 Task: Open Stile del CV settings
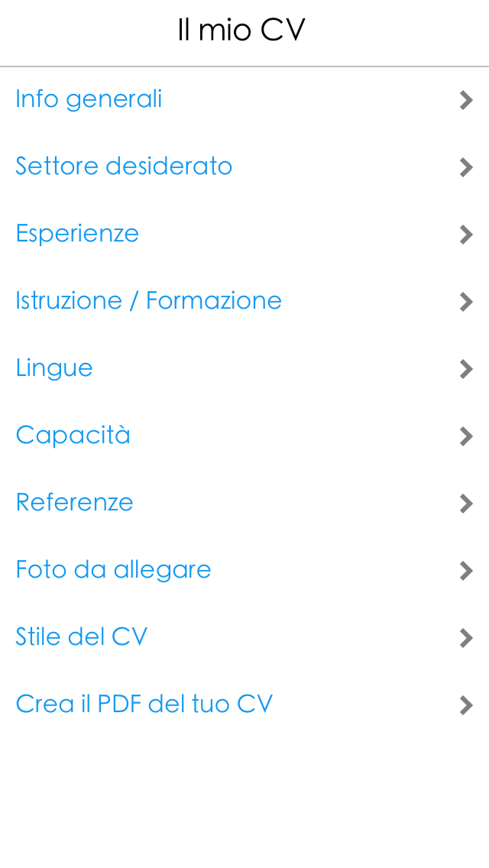(x=81, y=636)
